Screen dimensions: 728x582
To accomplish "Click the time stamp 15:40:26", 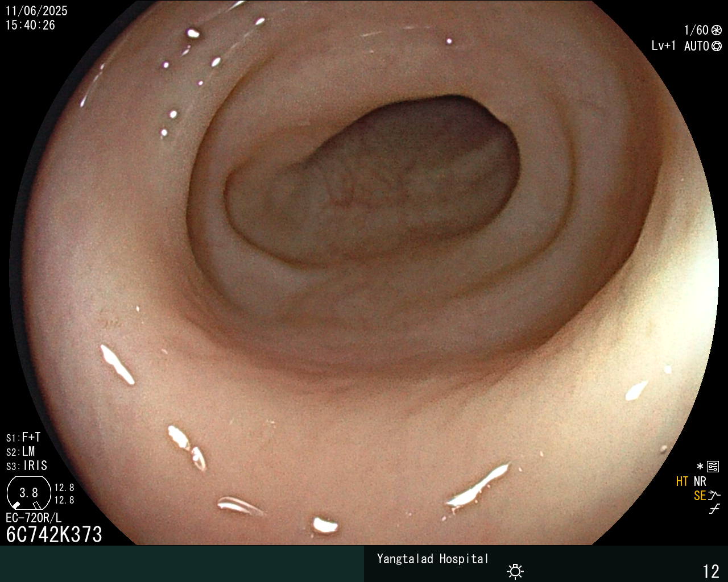I will pos(31,25).
